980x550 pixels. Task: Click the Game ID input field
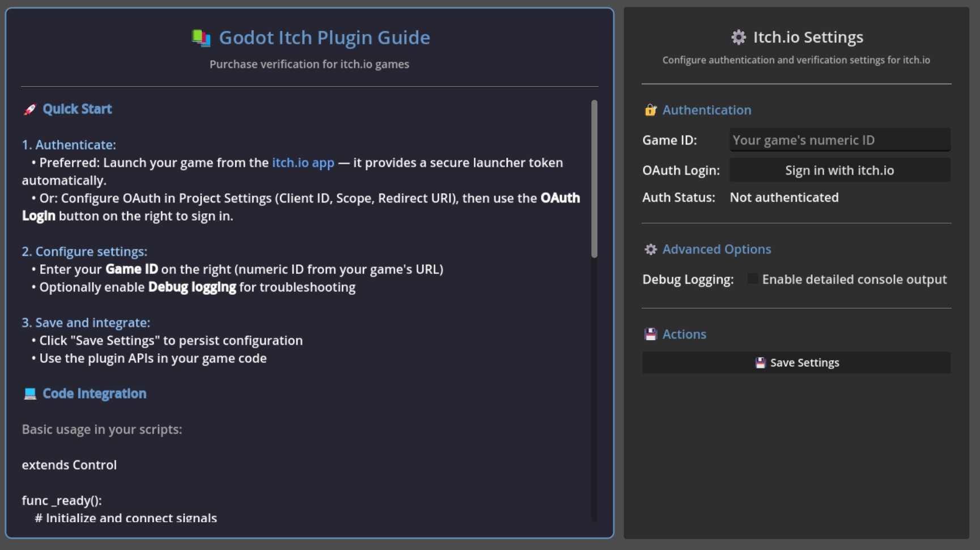pos(839,139)
